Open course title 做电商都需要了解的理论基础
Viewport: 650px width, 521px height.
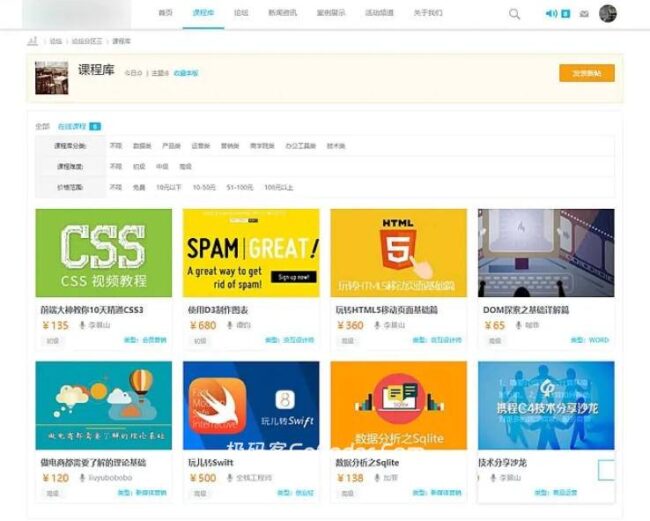tap(93, 463)
